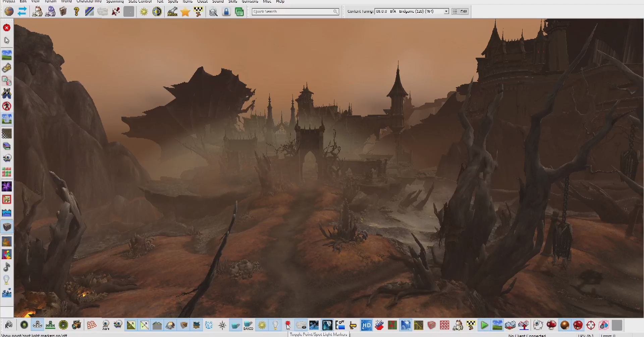The height and width of the screenshot is (337, 644).
Task: Select the light bulb tool in left sidebar
Action: [x=6, y=280]
